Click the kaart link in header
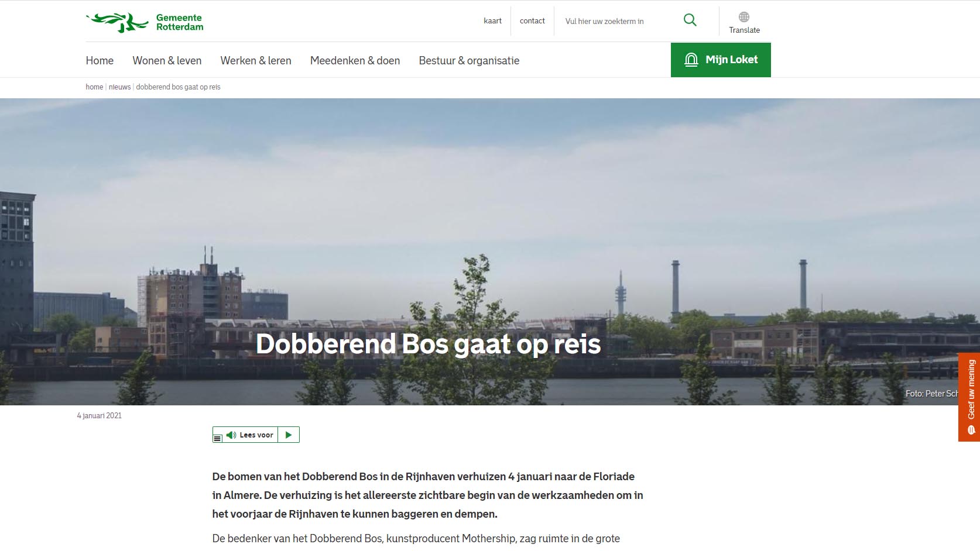Image resolution: width=980 pixels, height=551 pixels. [492, 21]
